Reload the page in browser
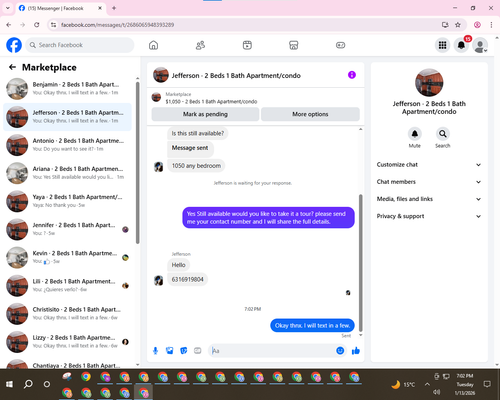This screenshot has width=500, height=400. coord(37,25)
